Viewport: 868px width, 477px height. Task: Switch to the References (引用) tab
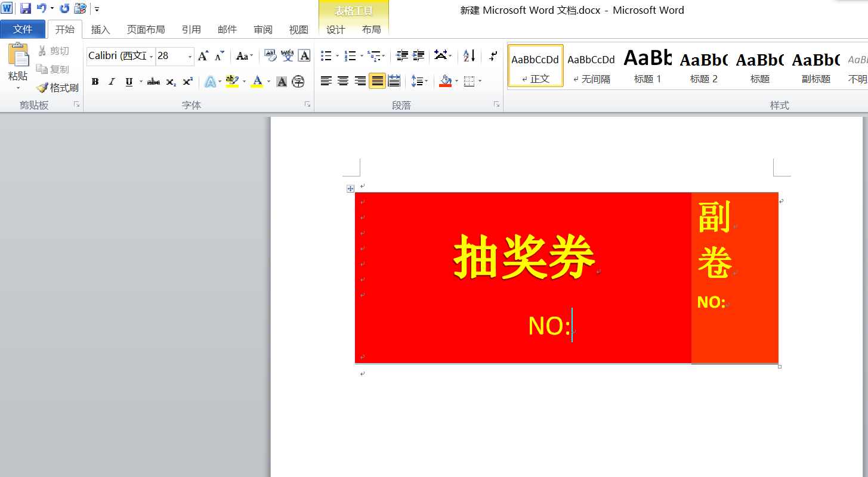click(191, 29)
